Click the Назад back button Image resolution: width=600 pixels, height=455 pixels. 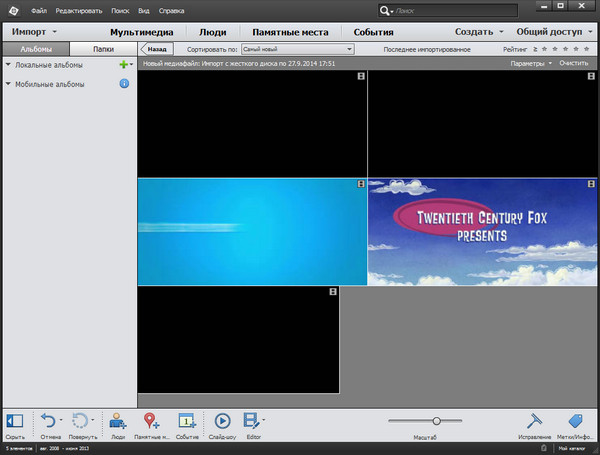click(x=157, y=48)
